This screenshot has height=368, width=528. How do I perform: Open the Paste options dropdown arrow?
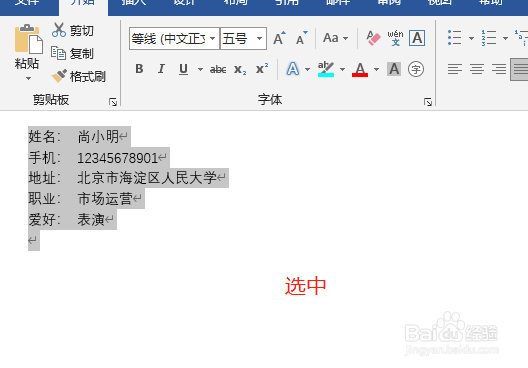click(x=28, y=78)
